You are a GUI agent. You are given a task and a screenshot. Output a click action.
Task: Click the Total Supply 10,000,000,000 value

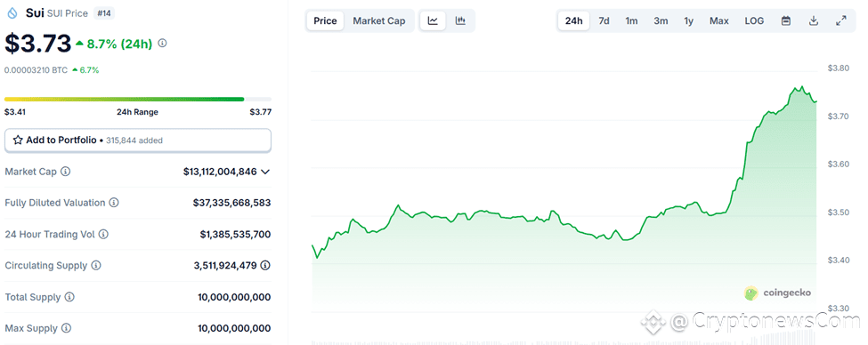click(234, 298)
